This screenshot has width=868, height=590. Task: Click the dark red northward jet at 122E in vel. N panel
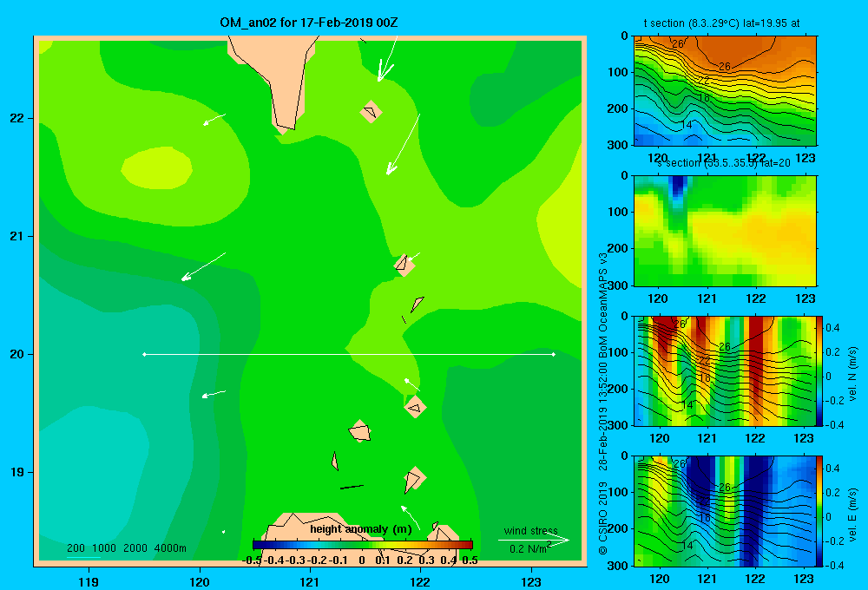(x=756, y=365)
